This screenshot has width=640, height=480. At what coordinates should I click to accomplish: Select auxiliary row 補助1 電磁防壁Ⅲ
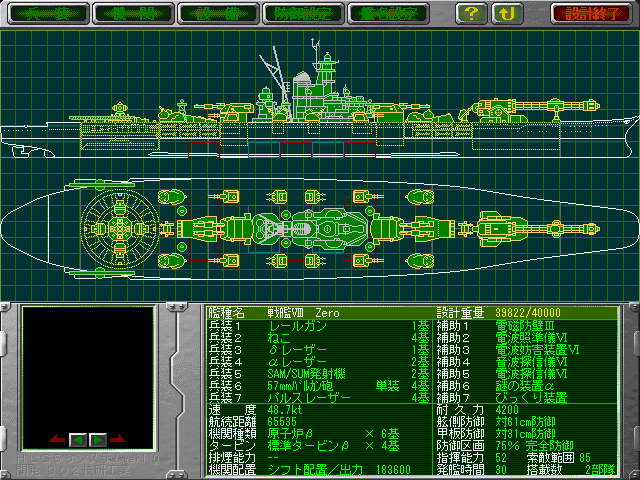527,326
